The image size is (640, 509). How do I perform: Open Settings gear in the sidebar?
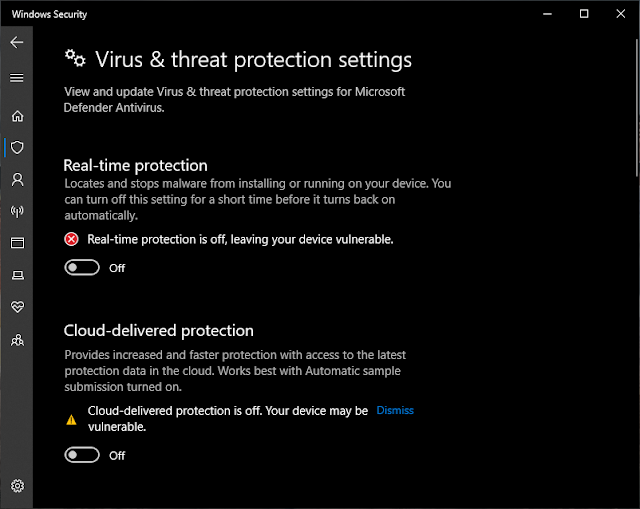coord(17,486)
